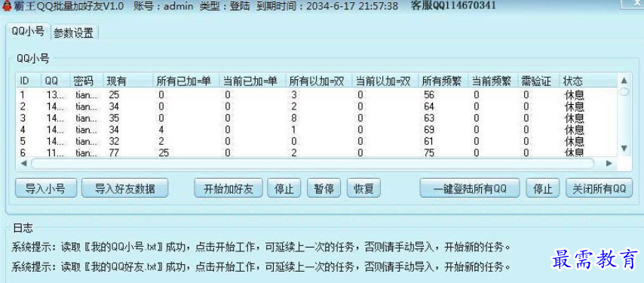644x283 pixels.
Task: Click the table's vertical scrollbar down arrow
Action: click(x=624, y=148)
